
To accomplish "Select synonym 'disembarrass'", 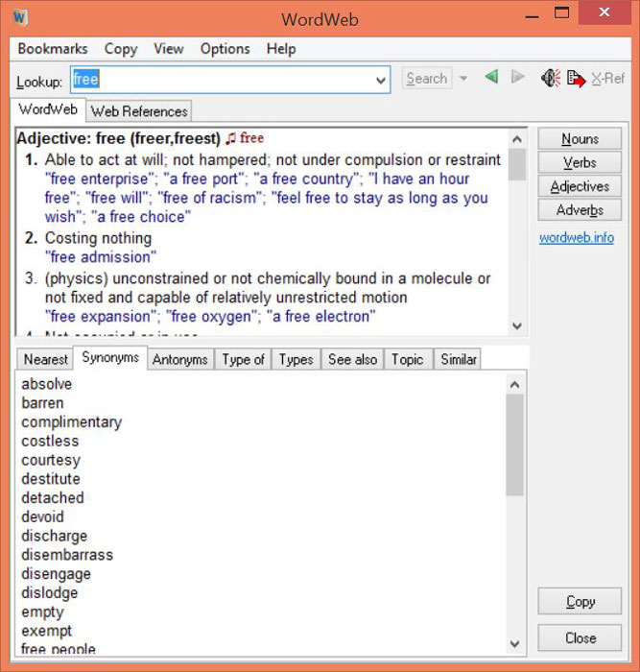I will [67, 555].
